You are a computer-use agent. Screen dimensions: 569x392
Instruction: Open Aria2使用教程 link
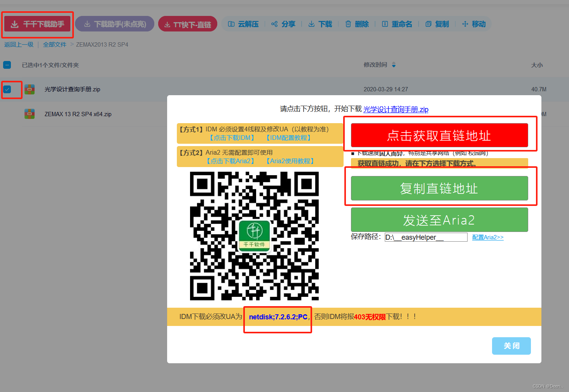click(290, 161)
